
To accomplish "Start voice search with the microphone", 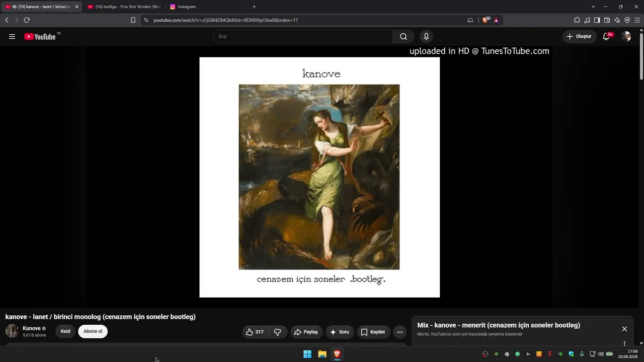I will coord(426,36).
